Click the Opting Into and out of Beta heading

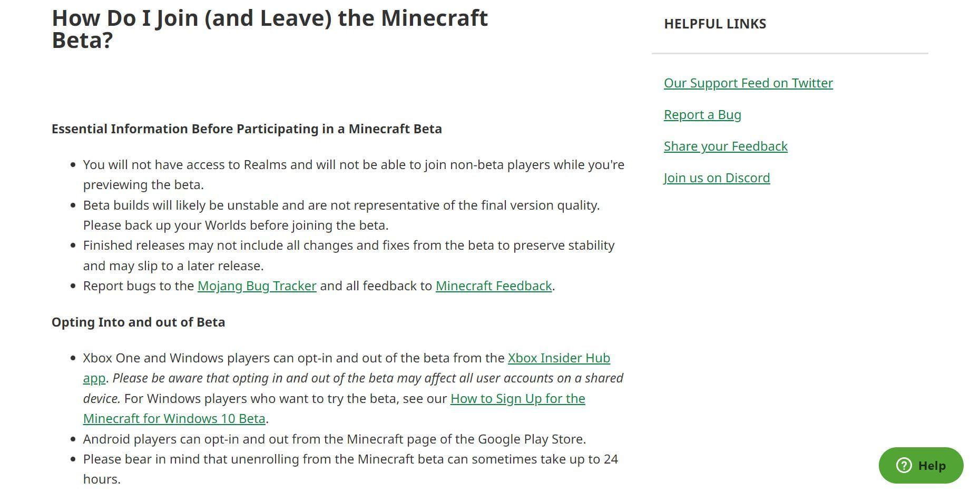click(x=138, y=322)
